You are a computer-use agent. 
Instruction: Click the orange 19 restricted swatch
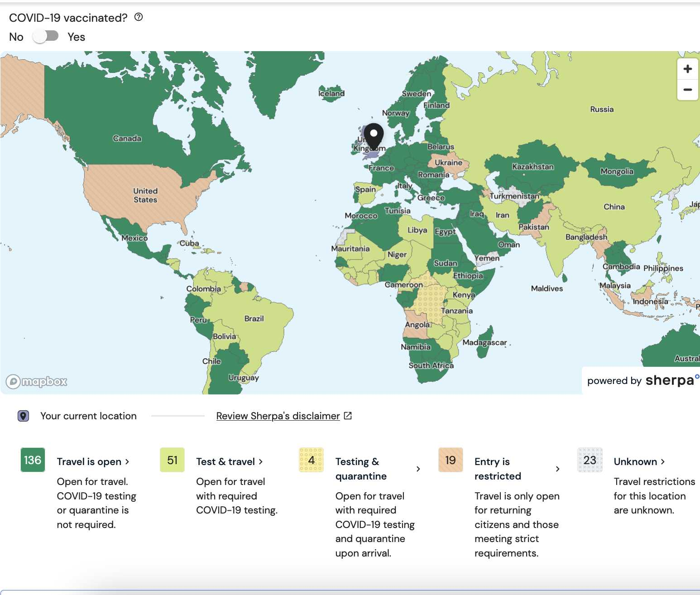click(x=451, y=460)
